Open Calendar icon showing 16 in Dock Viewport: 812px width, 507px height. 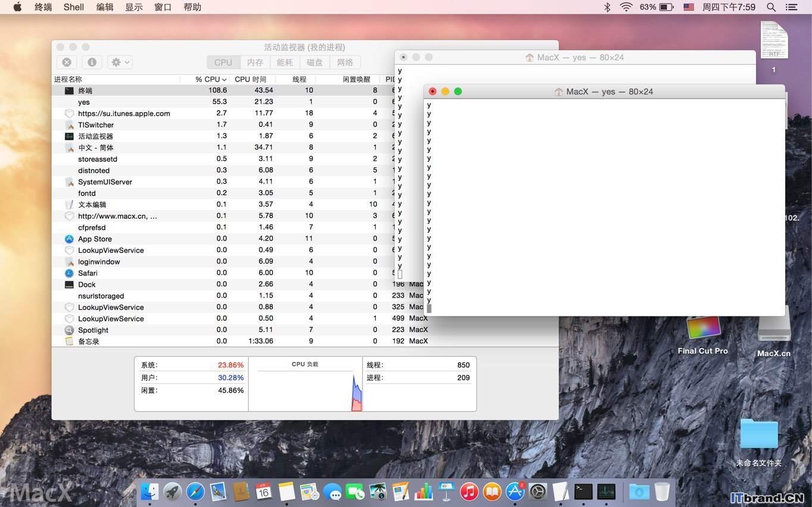coord(264,492)
